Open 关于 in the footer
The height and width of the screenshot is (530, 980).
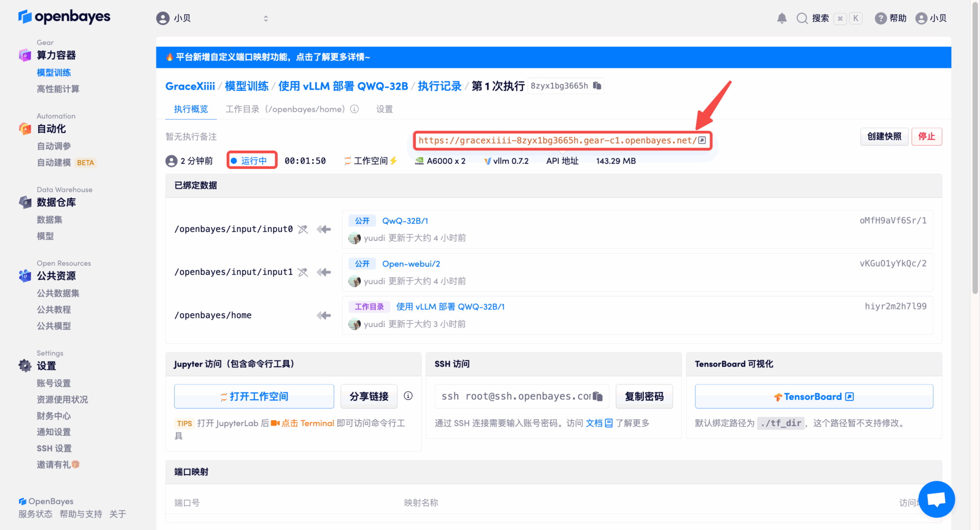pos(118,514)
